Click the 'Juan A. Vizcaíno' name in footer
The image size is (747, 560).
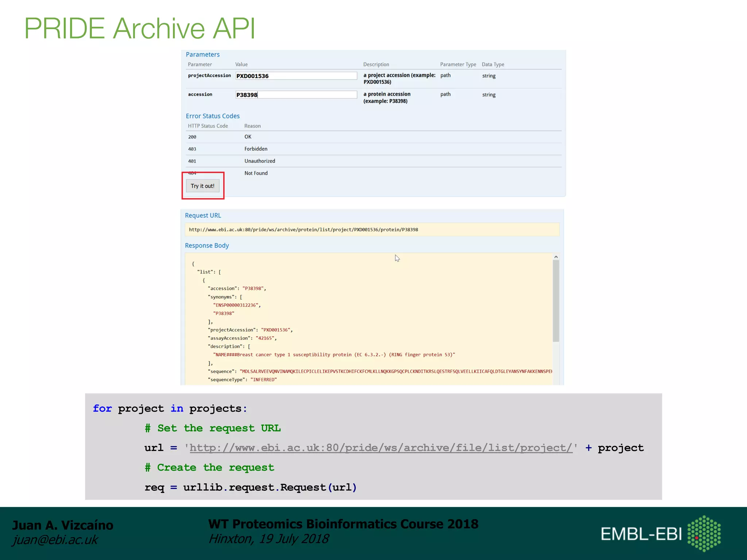(63, 525)
